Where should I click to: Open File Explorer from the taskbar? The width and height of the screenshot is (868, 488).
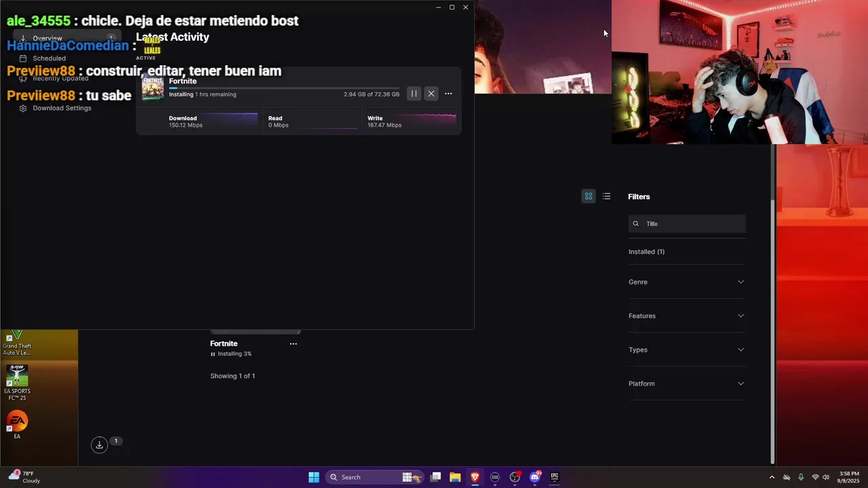click(x=455, y=477)
